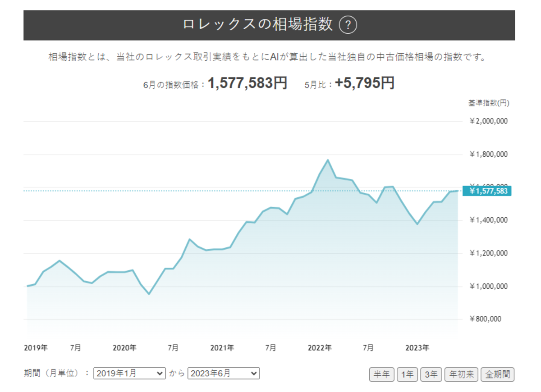The image size is (541, 392).
Task: Click the 2019年 x-axis label
Action: (x=36, y=348)
